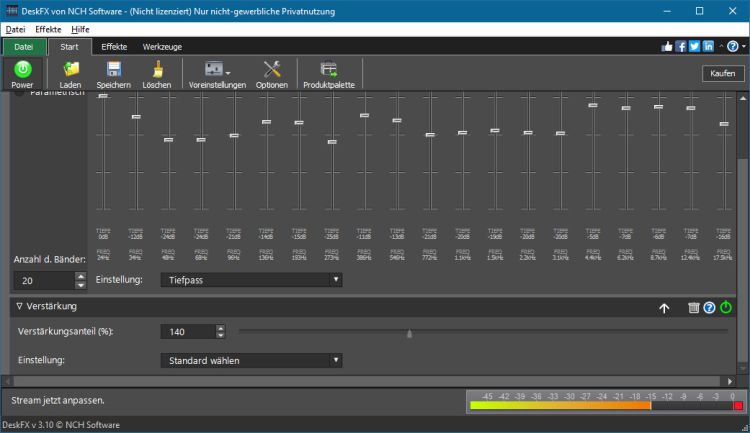Click the Verstärkungsanteil value field

point(187,331)
